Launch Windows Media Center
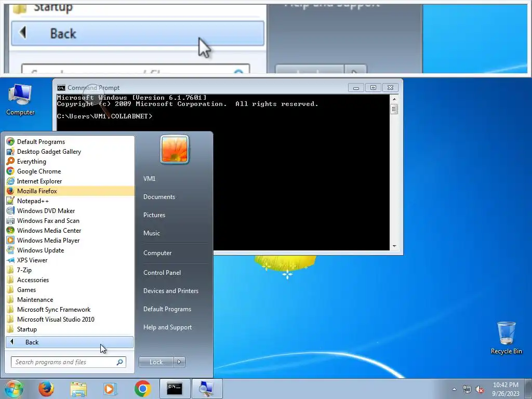Image resolution: width=532 pixels, height=399 pixels. [70, 230]
